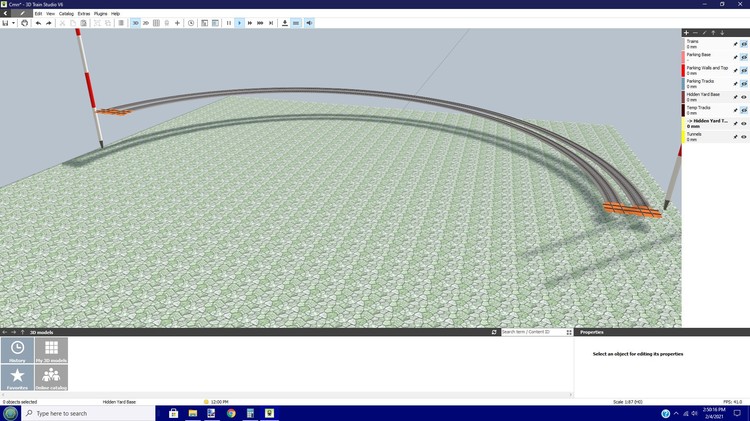This screenshot has width=750, height=421.
Task: Click the pin icon of Trains layer
Action: [x=736, y=44]
